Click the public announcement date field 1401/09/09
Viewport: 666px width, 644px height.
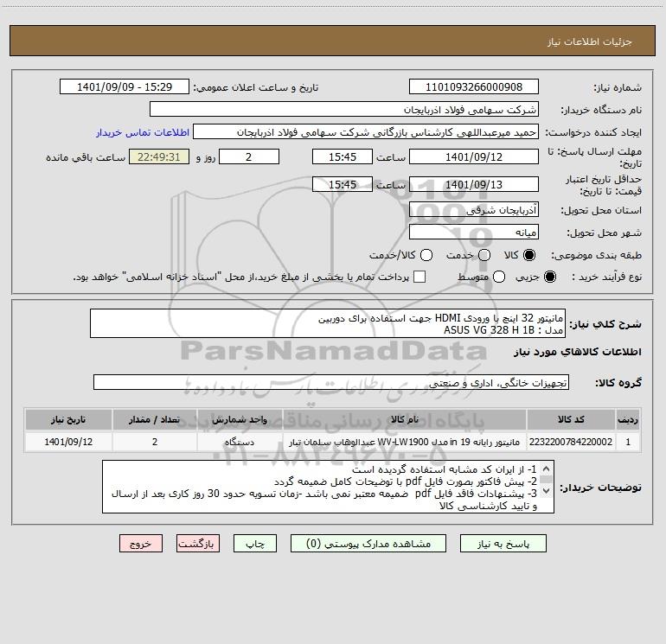(125, 87)
